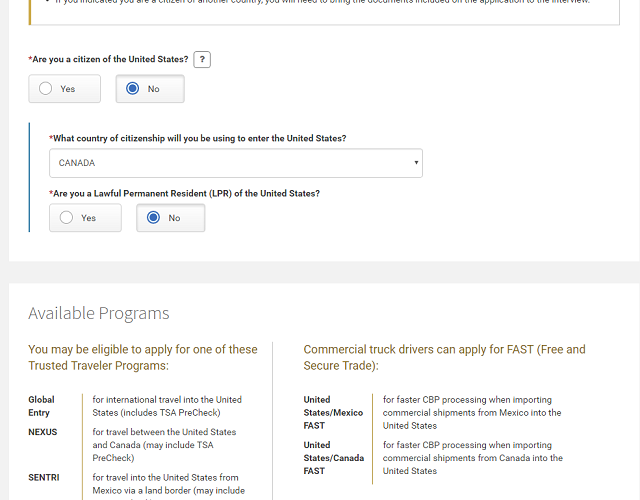640x500 pixels.
Task: Click the SENTRI land border description
Action: pyautogui.click(x=169, y=487)
